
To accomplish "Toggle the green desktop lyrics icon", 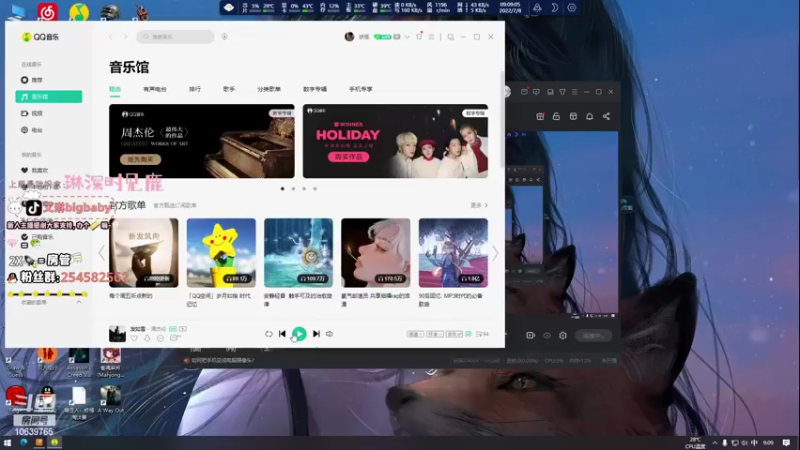I will [x=468, y=334].
